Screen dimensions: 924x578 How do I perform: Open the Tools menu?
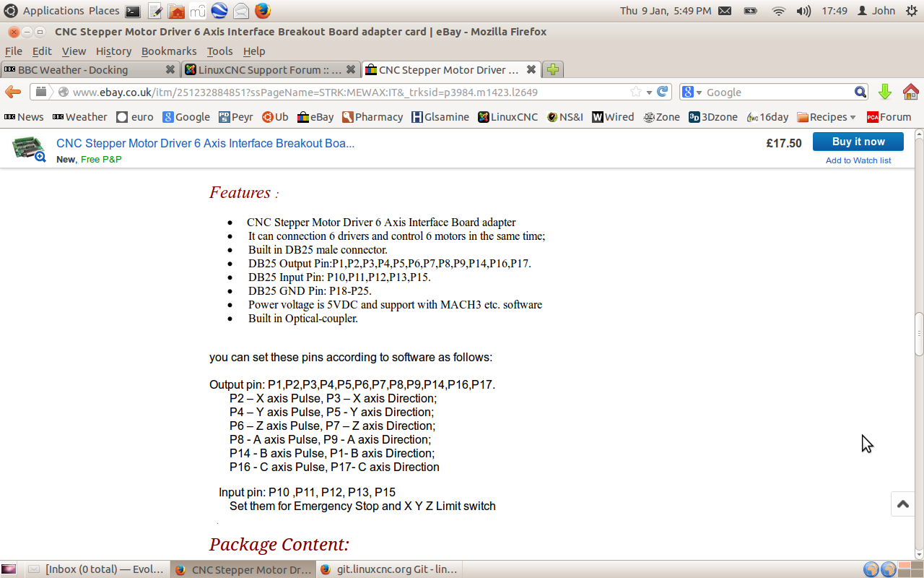[x=219, y=51]
